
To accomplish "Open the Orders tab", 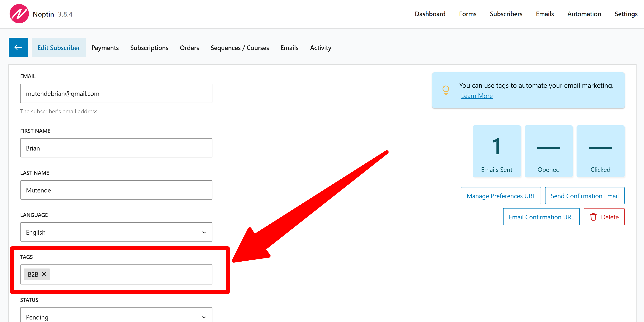I will pos(189,48).
